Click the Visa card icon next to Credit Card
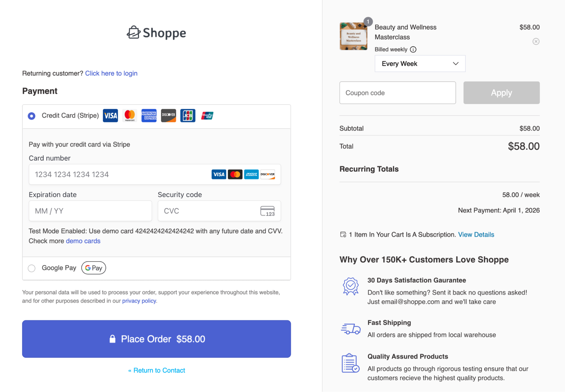Viewport: 565px width, 392px height. click(x=110, y=116)
